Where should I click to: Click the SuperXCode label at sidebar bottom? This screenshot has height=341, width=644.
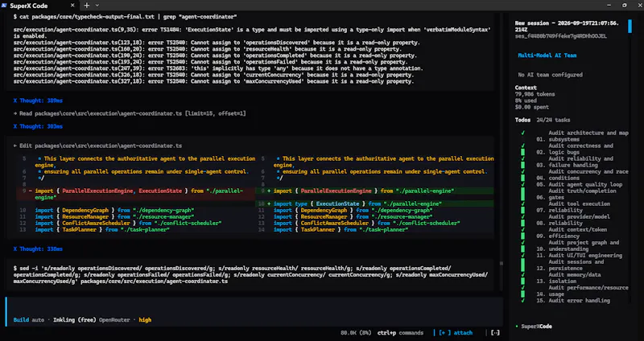[x=536, y=327]
